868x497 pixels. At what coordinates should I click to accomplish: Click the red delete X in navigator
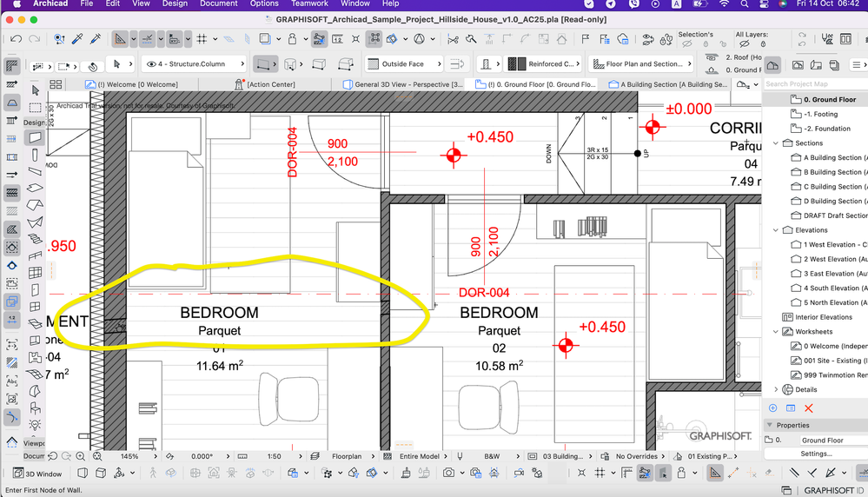coord(809,408)
